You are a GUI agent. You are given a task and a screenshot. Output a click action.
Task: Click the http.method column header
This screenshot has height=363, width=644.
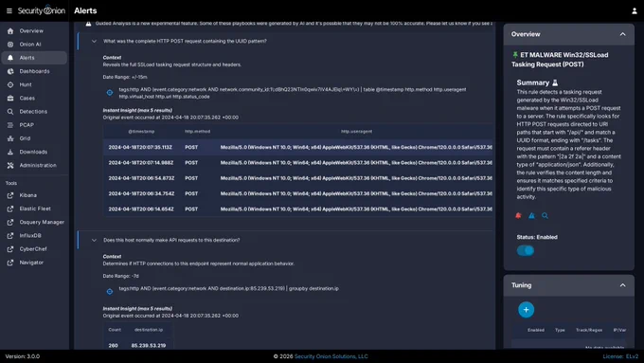(197, 132)
